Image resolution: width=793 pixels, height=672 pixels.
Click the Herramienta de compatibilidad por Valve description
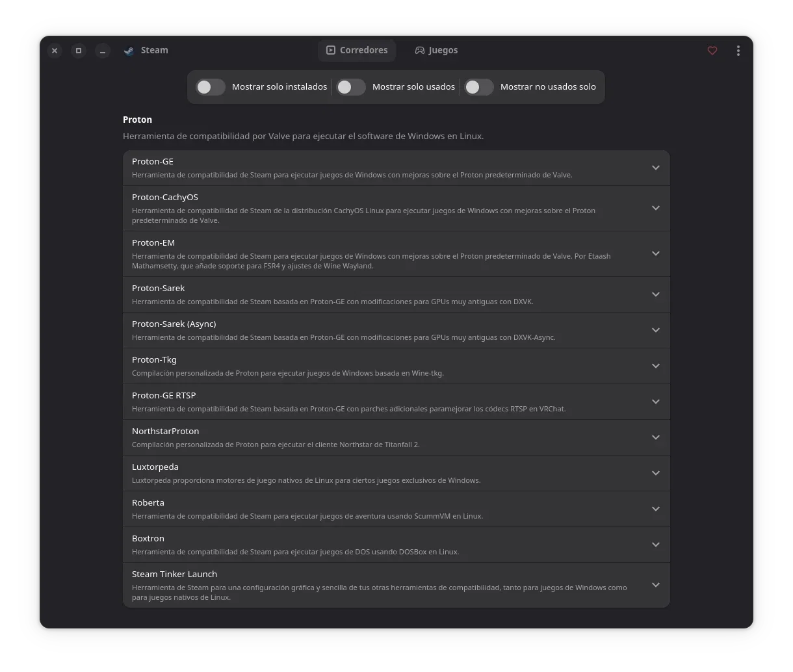303,136
